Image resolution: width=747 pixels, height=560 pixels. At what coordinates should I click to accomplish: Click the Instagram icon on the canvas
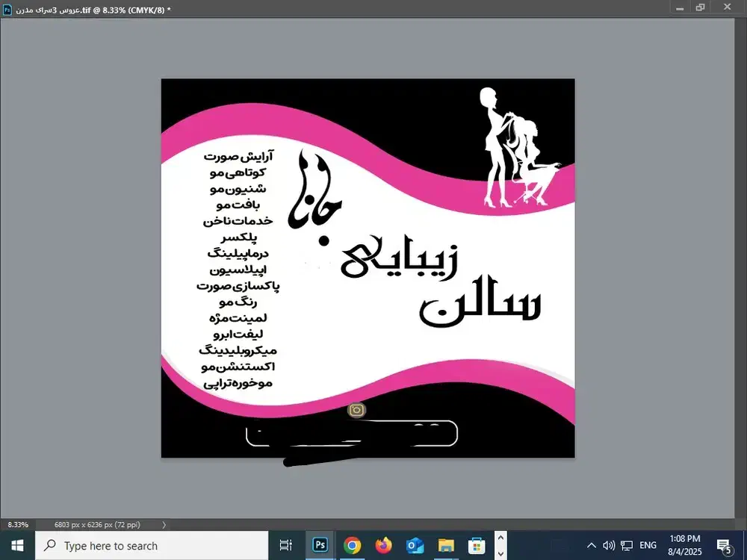point(357,409)
